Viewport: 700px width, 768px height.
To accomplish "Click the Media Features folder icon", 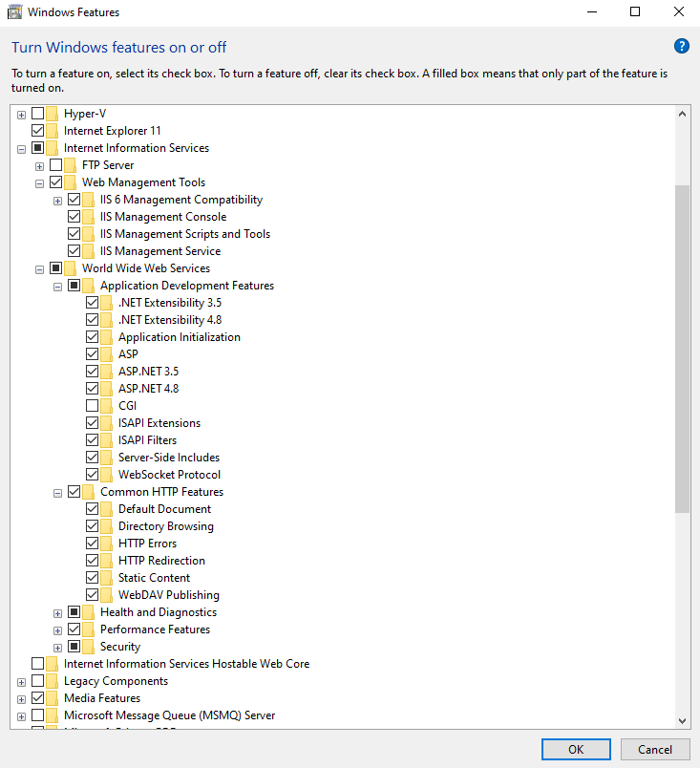I will point(52,698).
